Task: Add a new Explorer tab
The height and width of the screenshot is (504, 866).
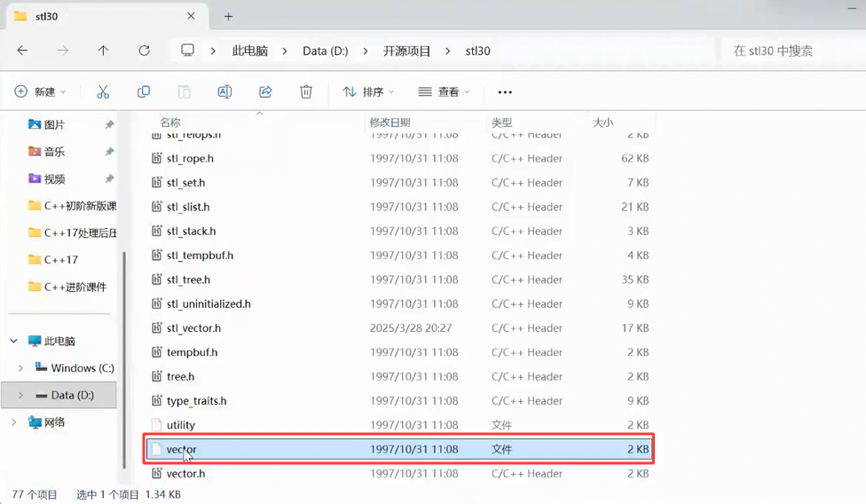Action: click(x=228, y=17)
